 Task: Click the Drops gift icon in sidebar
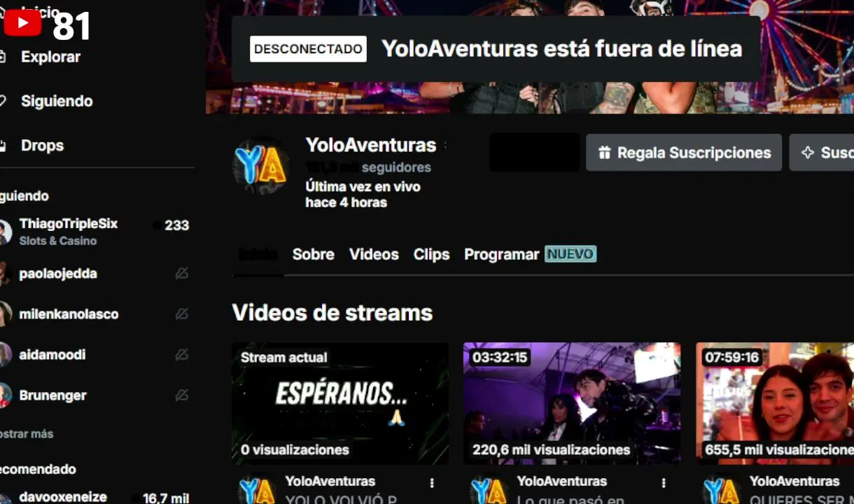(x=3, y=146)
